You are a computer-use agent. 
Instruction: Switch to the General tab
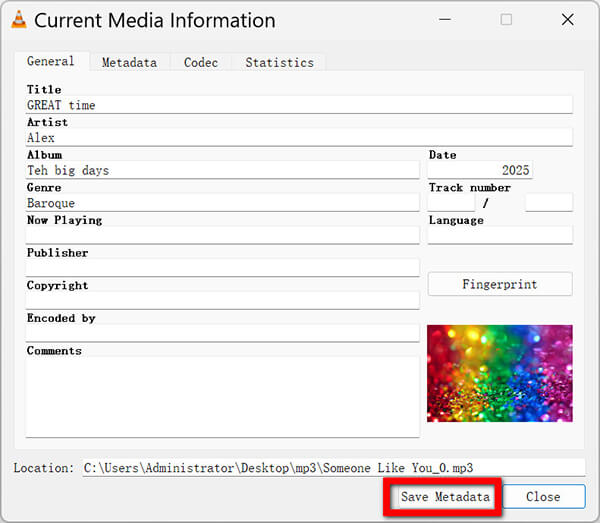click(x=51, y=61)
